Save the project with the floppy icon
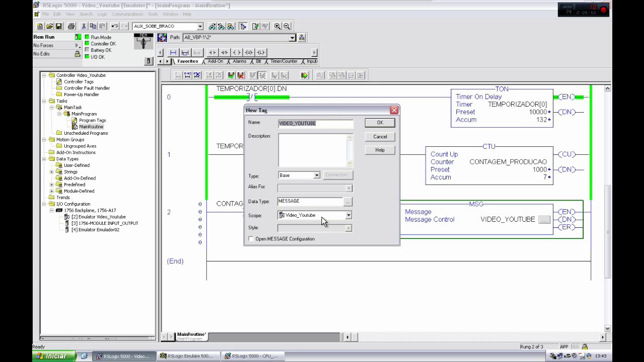This screenshot has width=644, height=362. [58, 26]
